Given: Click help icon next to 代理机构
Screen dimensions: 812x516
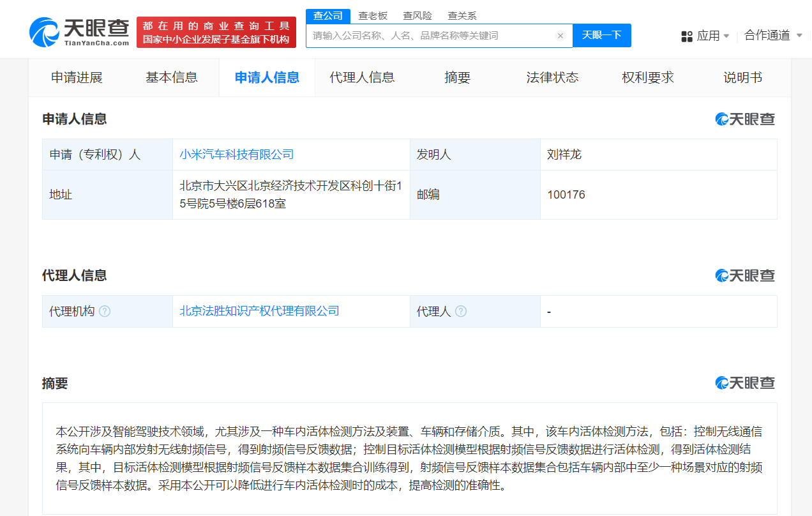Looking at the screenshot, I should (x=105, y=311).
